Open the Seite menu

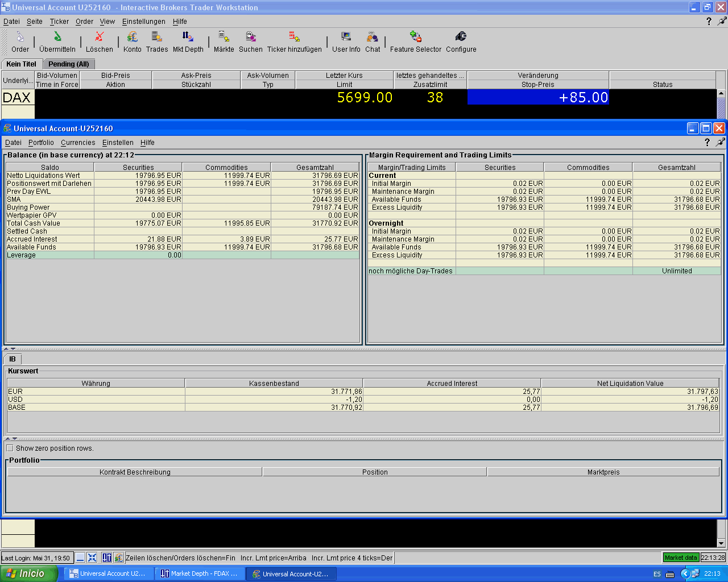pyautogui.click(x=35, y=21)
